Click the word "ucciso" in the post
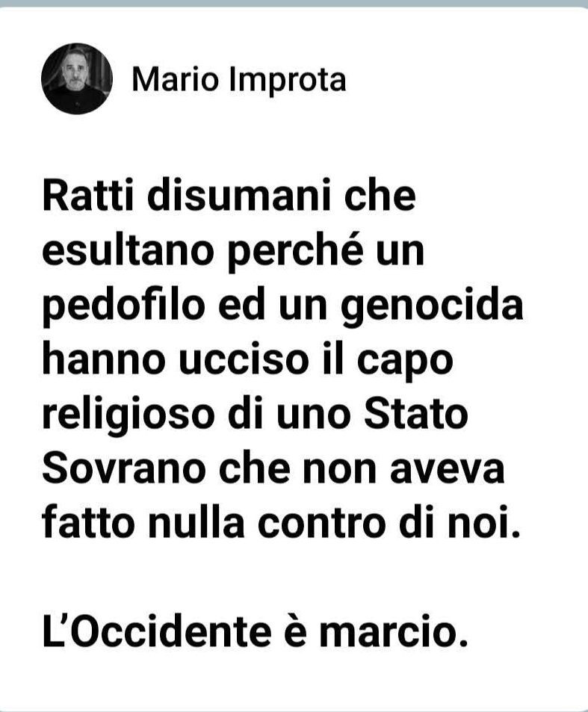Image resolution: width=588 pixels, height=712 pixels. pyautogui.click(x=244, y=359)
